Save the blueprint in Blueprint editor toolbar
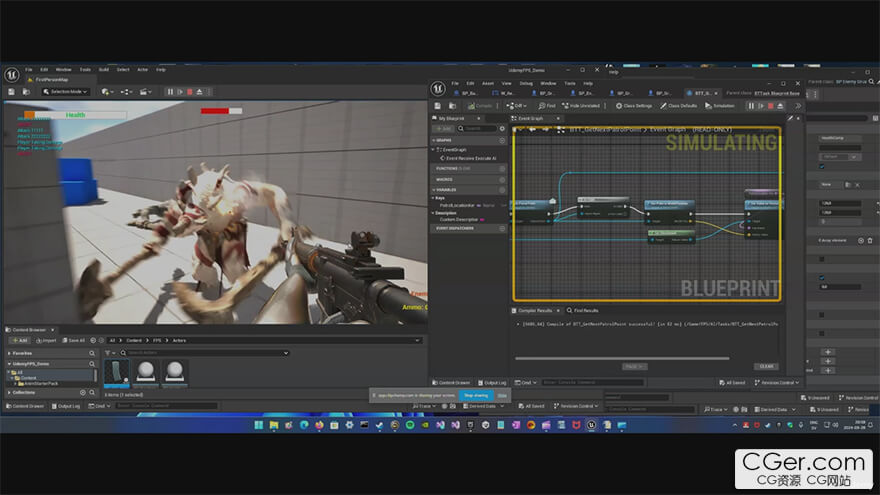Screen dimensions: 880x495 [x=438, y=106]
